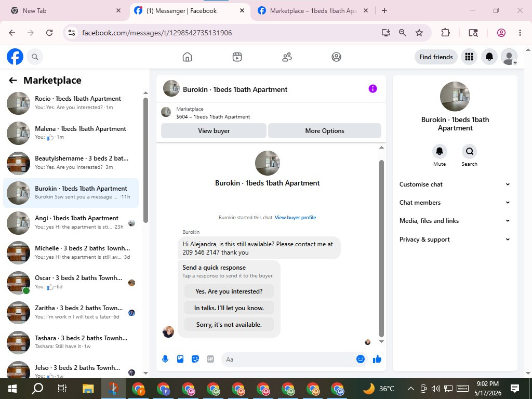Open the Reels video icon in the top nav
The width and height of the screenshot is (532, 399).
click(x=237, y=57)
